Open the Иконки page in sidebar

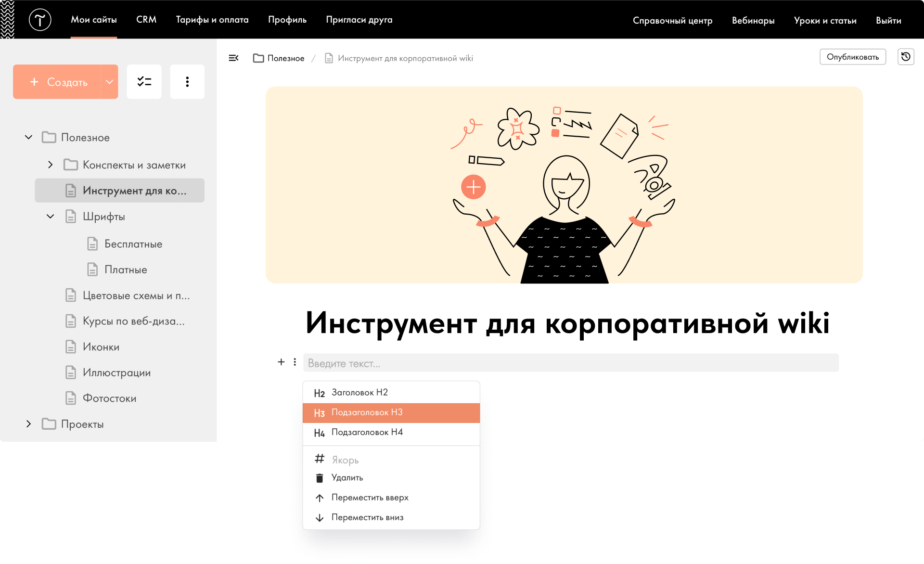(101, 347)
